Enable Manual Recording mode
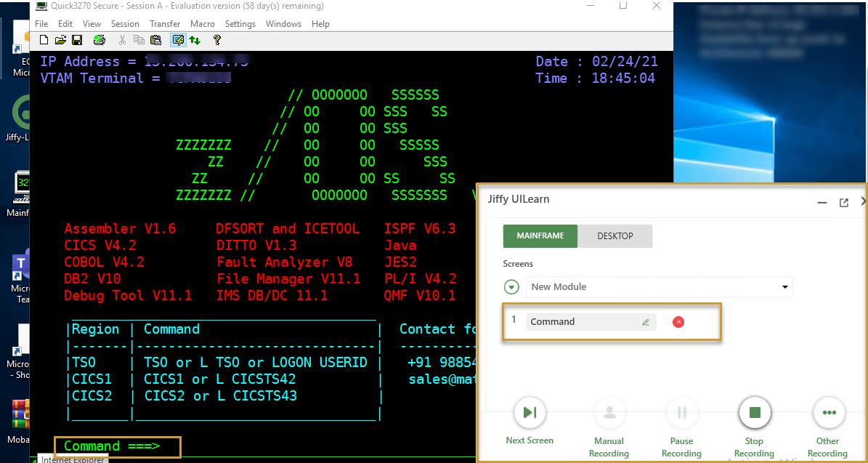The height and width of the screenshot is (463, 868). [x=609, y=412]
